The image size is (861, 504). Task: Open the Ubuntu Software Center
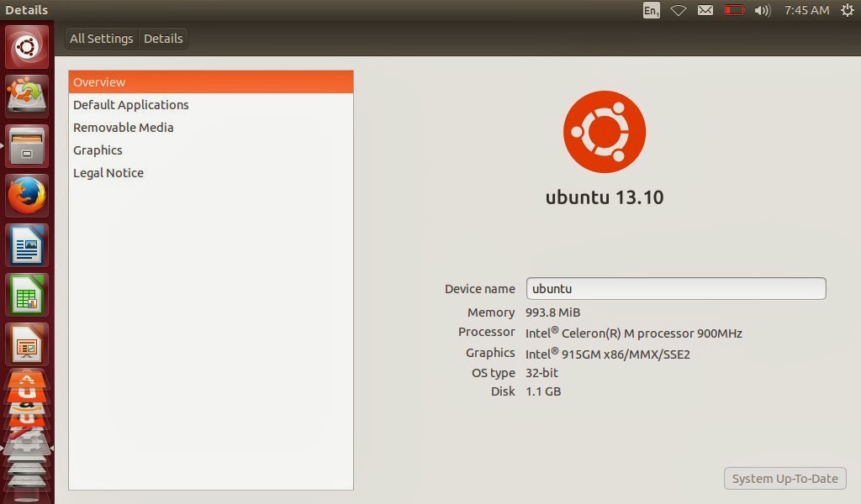click(25, 97)
